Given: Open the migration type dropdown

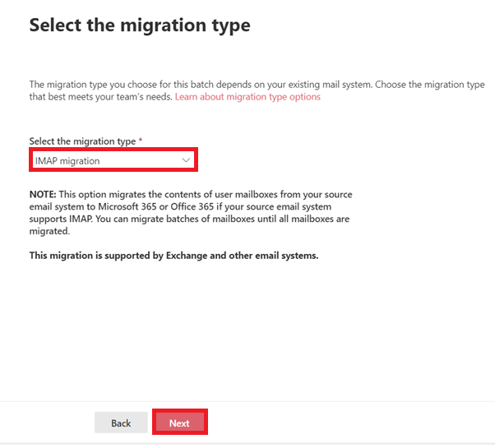Looking at the screenshot, I should (x=113, y=160).
